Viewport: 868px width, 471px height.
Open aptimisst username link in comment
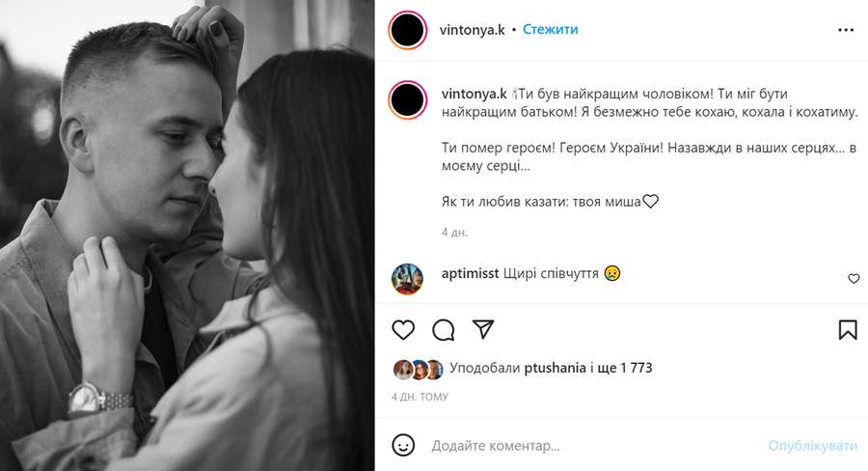(470, 274)
